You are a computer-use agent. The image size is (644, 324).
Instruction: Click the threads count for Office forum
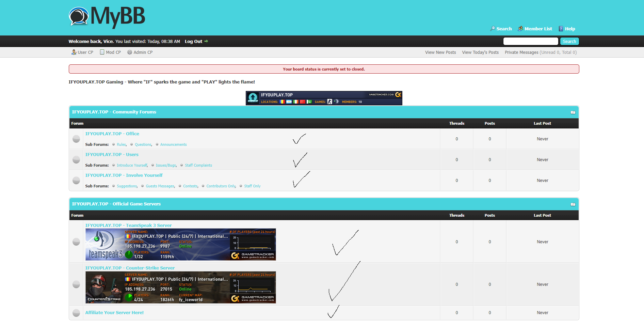[x=457, y=139]
